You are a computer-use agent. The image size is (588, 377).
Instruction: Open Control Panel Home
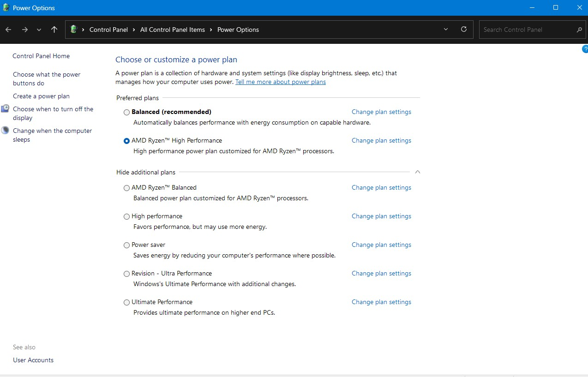(41, 56)
